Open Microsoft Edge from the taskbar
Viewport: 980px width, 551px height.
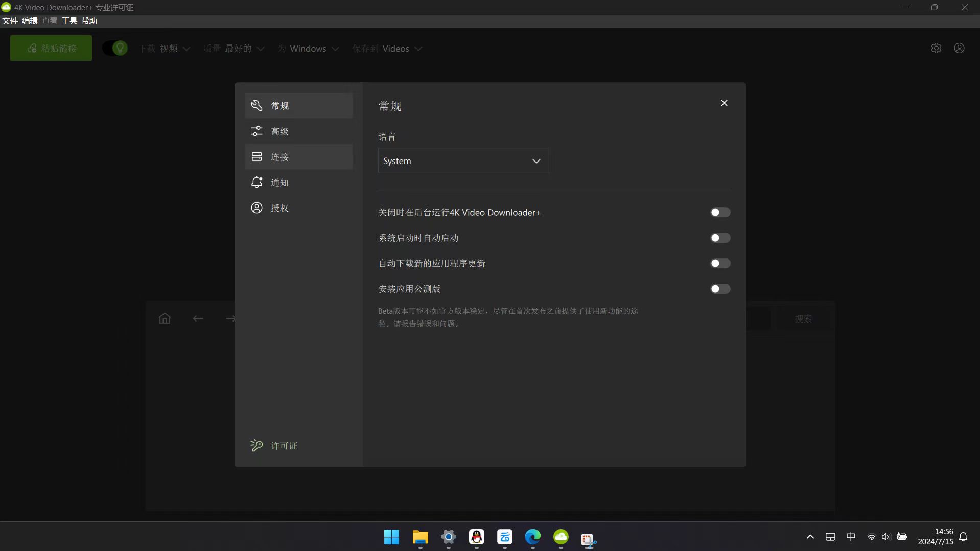click(x=532, y=537)
